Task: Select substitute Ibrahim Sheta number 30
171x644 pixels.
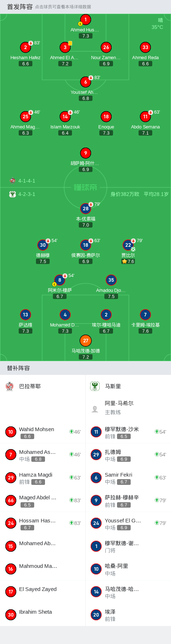Action: [x=43, y=615]
